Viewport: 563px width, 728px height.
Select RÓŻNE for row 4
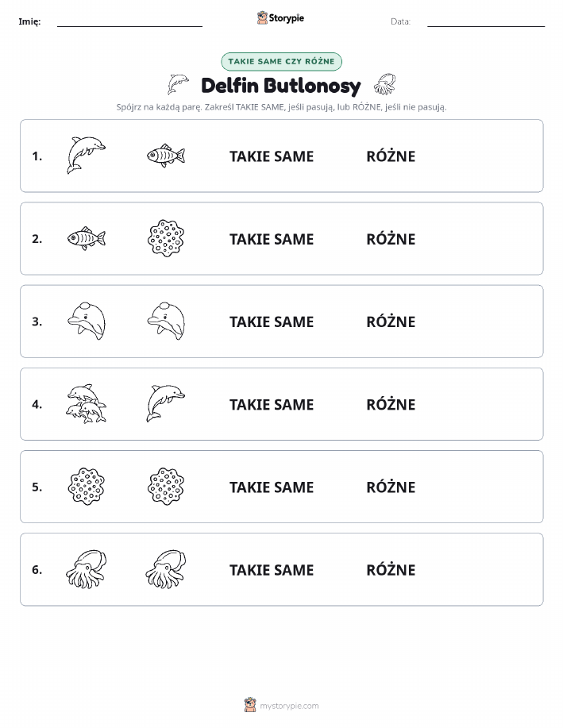point(391,404)
